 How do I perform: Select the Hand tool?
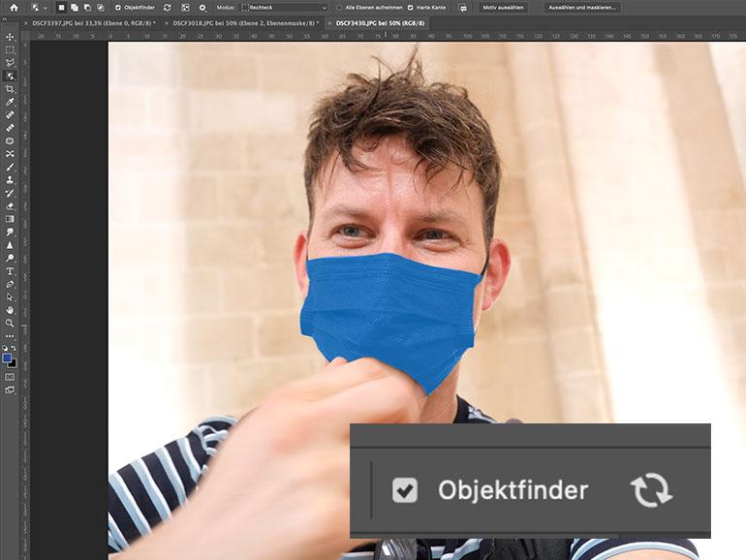(x=10, y=310)
